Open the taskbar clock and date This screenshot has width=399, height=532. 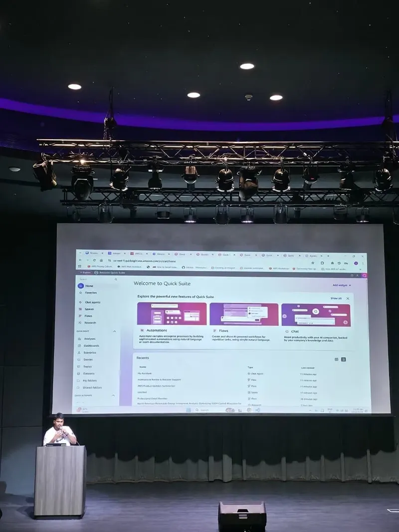click(x=358, y=411)
